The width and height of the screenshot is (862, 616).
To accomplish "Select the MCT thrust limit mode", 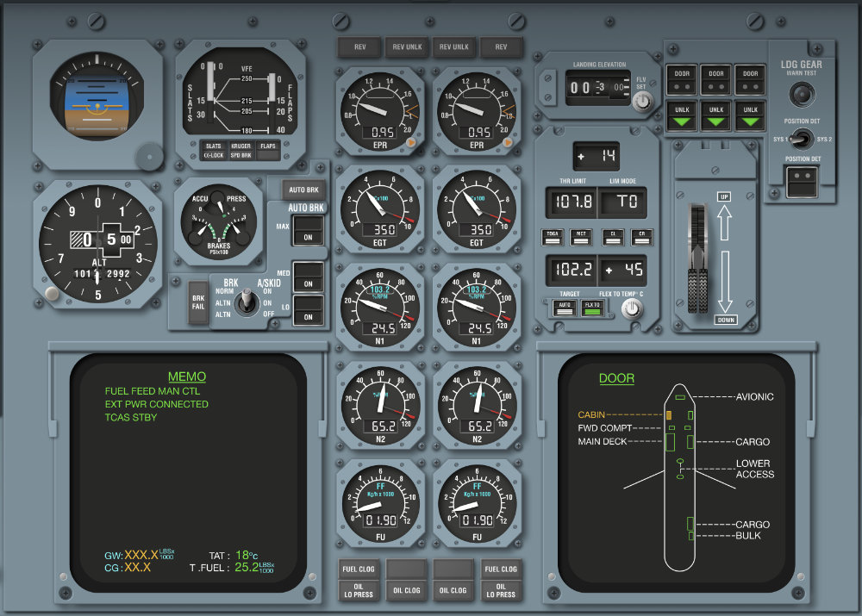I will click(x=583, y=237).
